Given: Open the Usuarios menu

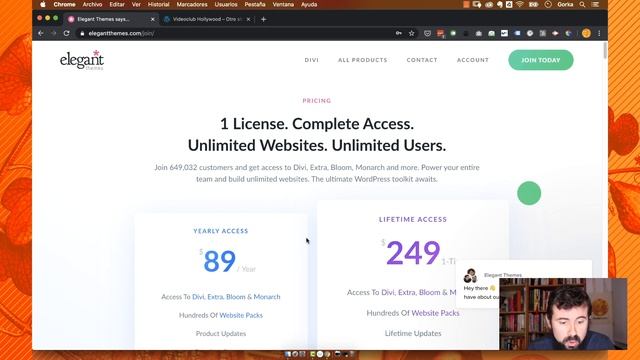Looking at the screenshot, I should tap(226, 4).
